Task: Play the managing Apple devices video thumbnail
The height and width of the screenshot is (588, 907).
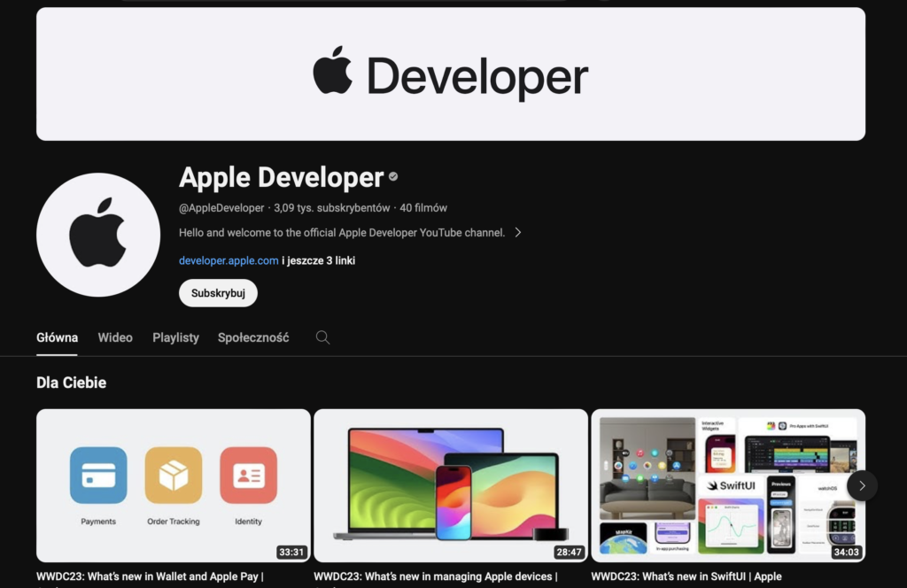Action: [451, 485]
